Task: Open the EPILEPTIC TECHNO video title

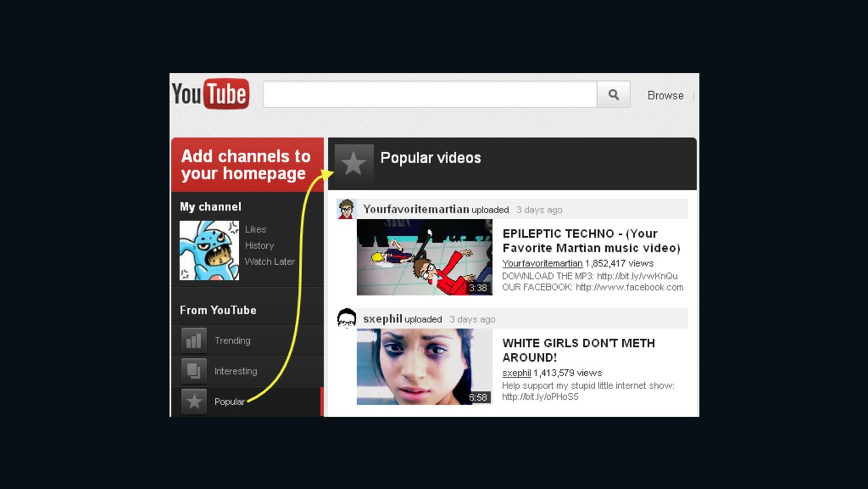Action: coord(590,241)
